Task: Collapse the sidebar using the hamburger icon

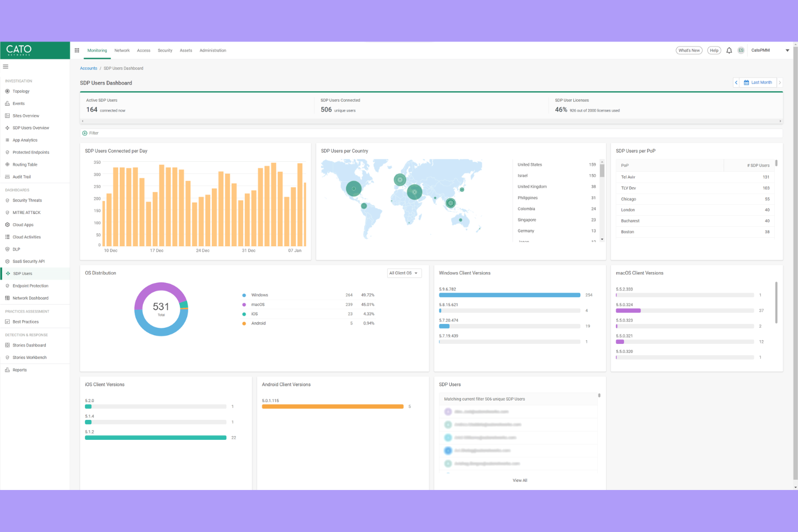Action: [6, 66]
